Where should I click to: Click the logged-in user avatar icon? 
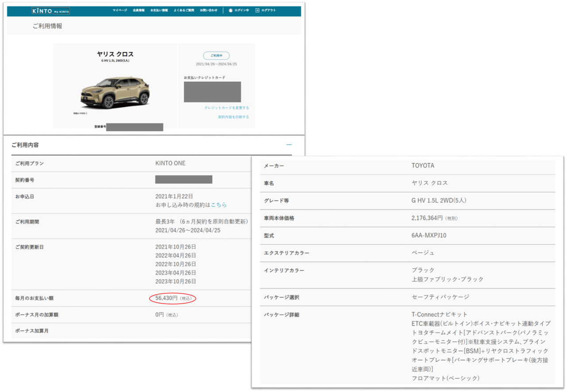(x=231, y=10)
